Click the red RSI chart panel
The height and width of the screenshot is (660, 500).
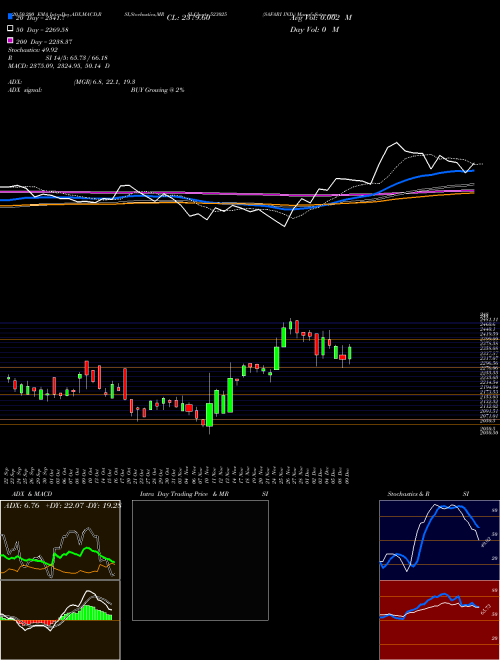[x=439, y=620]
